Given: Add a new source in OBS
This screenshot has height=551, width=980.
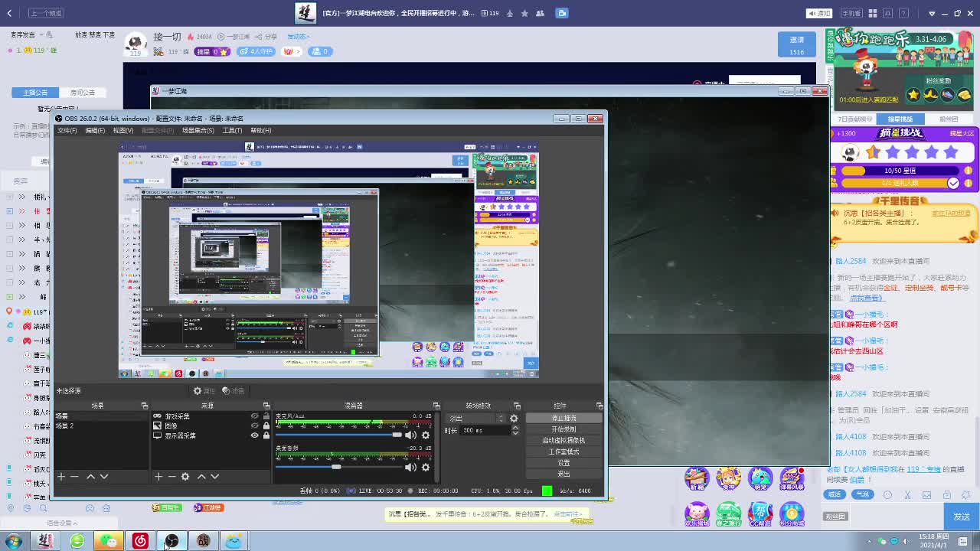Looking at the screenshot, I should pos(158,476).
